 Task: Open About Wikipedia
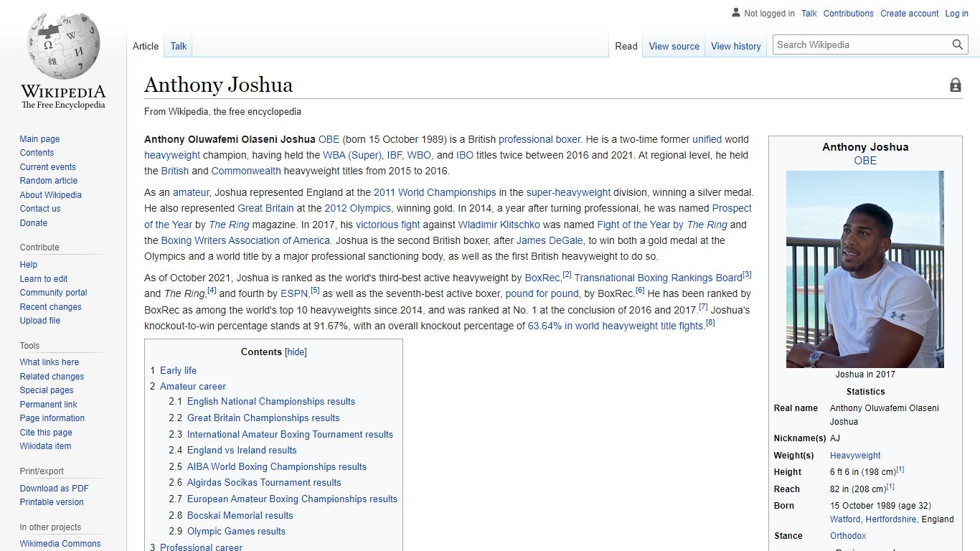[50, 195]
